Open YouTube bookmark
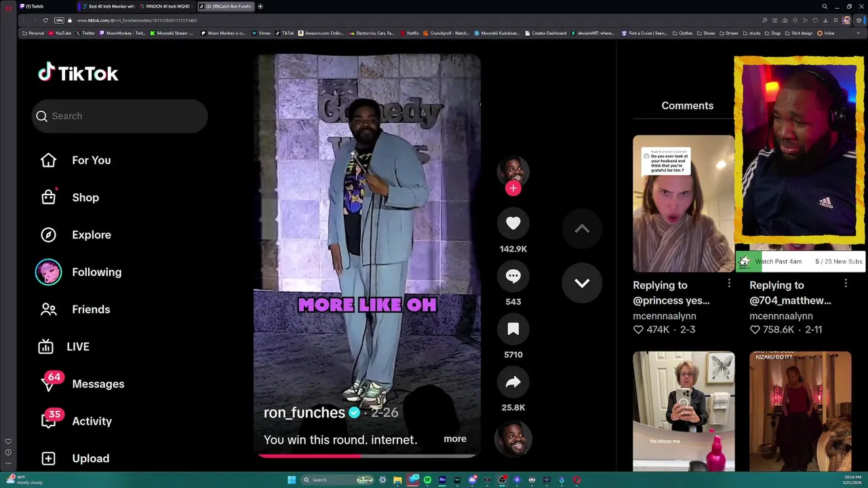The image size is (868, 488). (x=60, y=33)
